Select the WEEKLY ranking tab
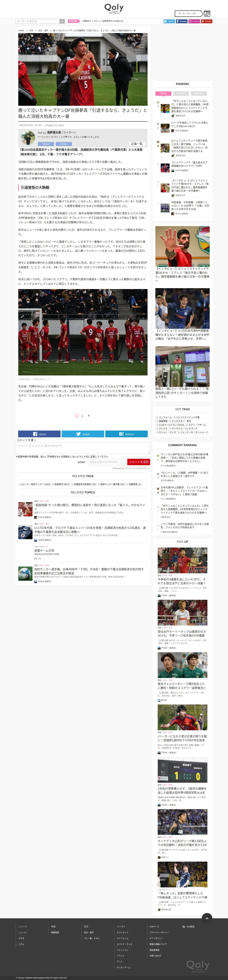 [181, 93]
